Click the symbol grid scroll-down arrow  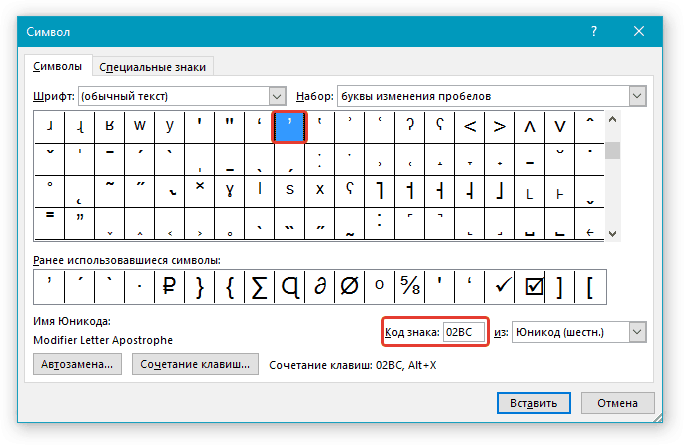coord(612,232)
